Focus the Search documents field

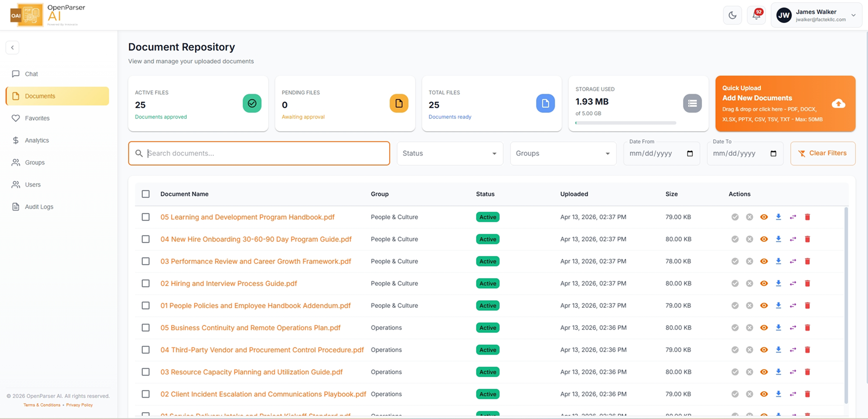pos(259,153)
